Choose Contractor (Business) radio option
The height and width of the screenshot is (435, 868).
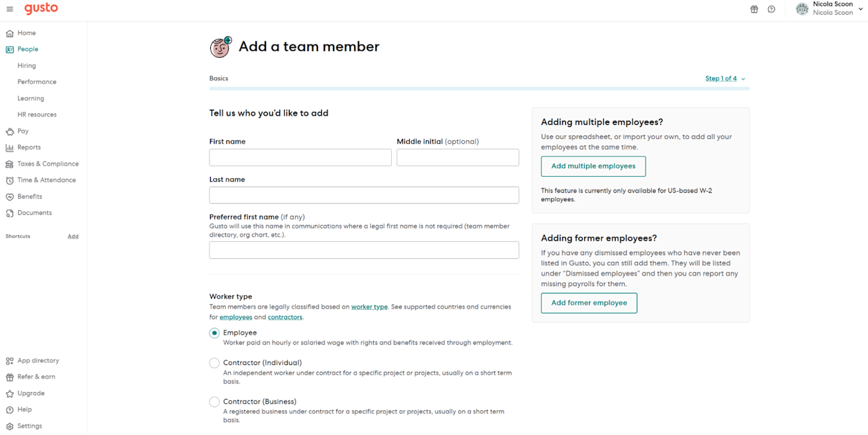[x=215, y=402]
